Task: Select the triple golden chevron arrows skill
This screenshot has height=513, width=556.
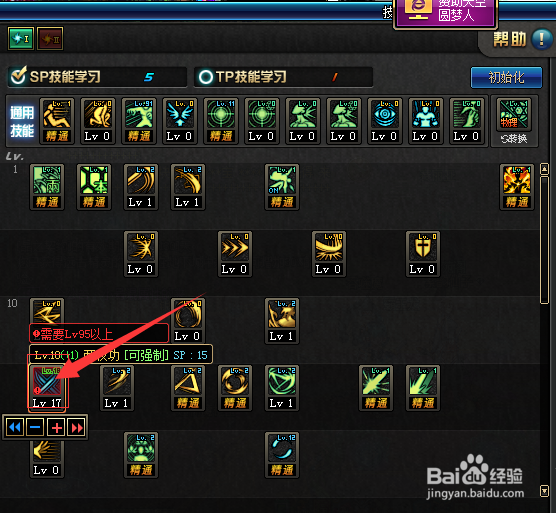Action: pyautogui.click(x=235, y=247)
